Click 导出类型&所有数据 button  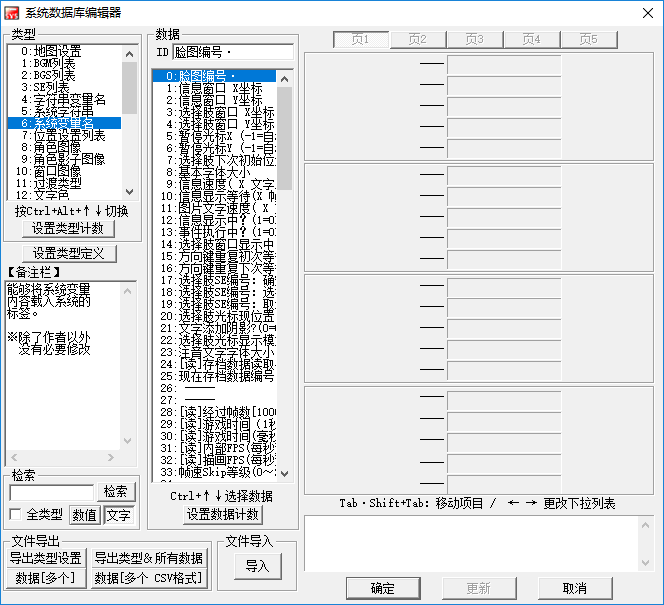[149, 558]
